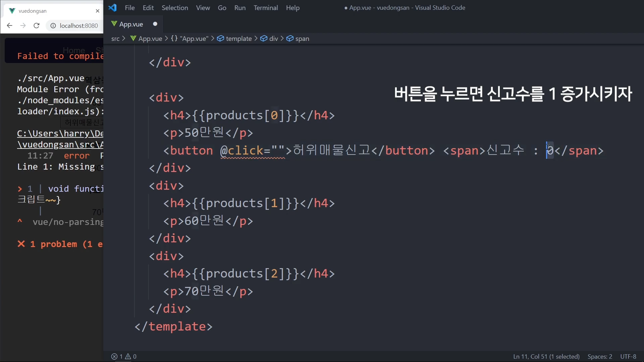Click the UTF-8 encoding indicator
Image resolution: width=644 pixels, height=362 pixels.
628,356
